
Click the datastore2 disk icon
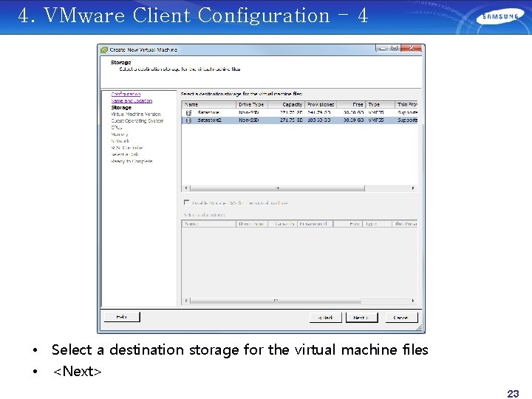[188, 120]
